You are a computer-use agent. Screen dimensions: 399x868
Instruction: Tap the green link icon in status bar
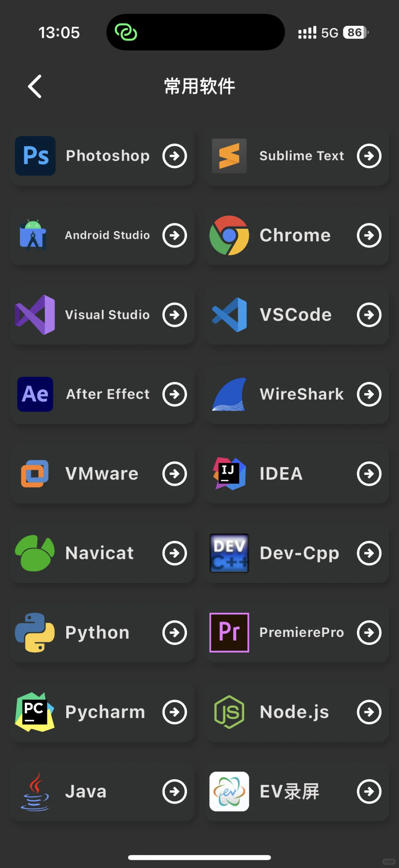pyautogui.click(x=126, y=32)
